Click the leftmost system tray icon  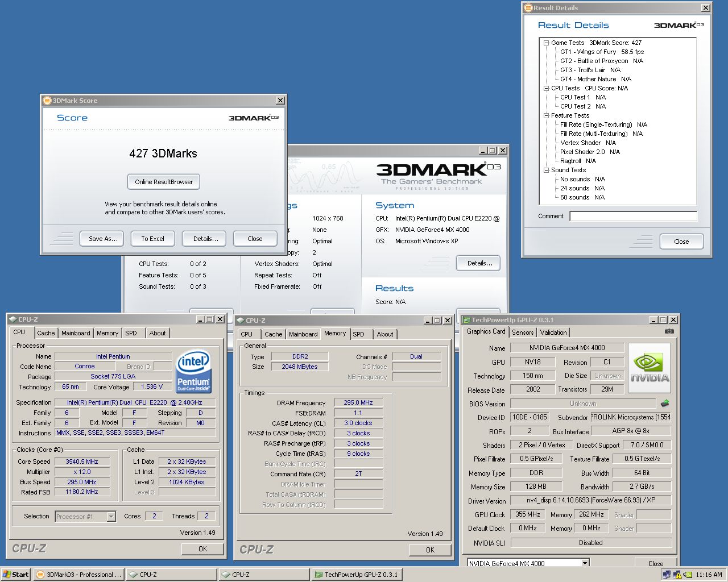point(666,575)
